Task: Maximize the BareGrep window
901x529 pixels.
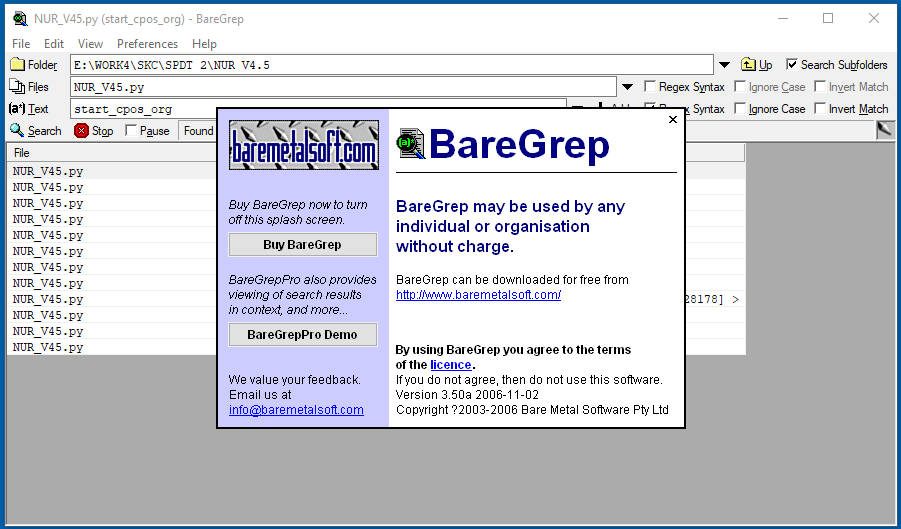Action: point(828,18)
